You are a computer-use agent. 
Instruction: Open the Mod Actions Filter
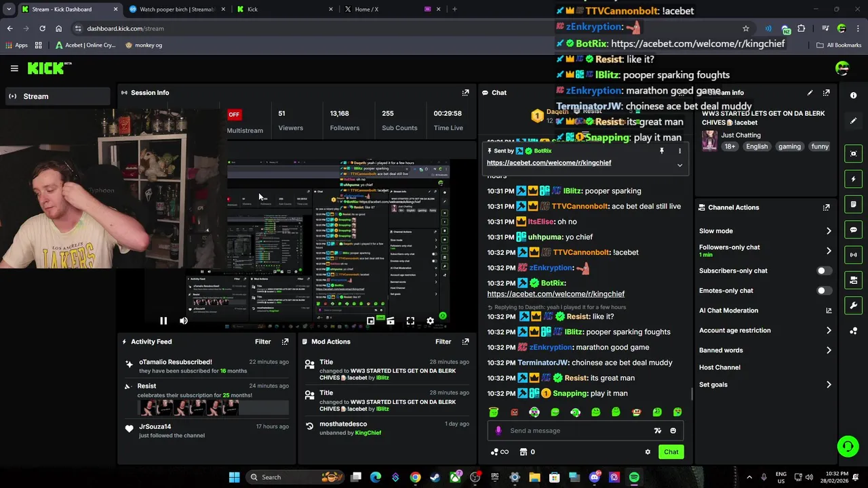tap(443, 342)
